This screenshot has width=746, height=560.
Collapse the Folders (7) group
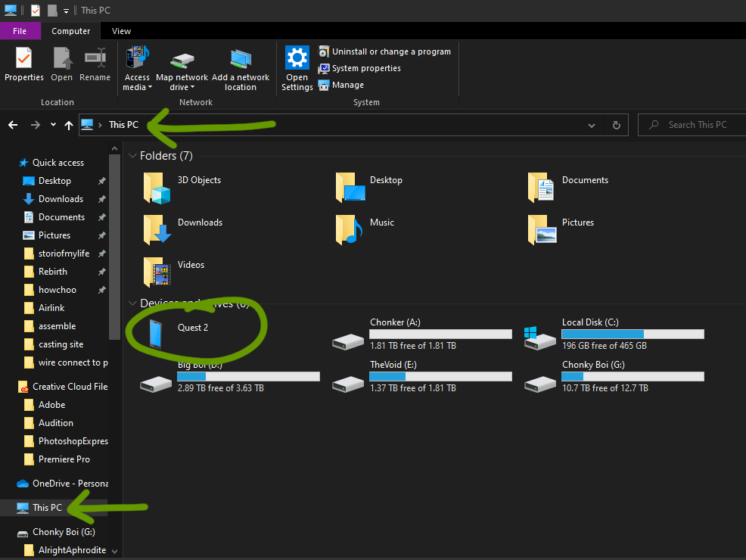coord(132,156)
